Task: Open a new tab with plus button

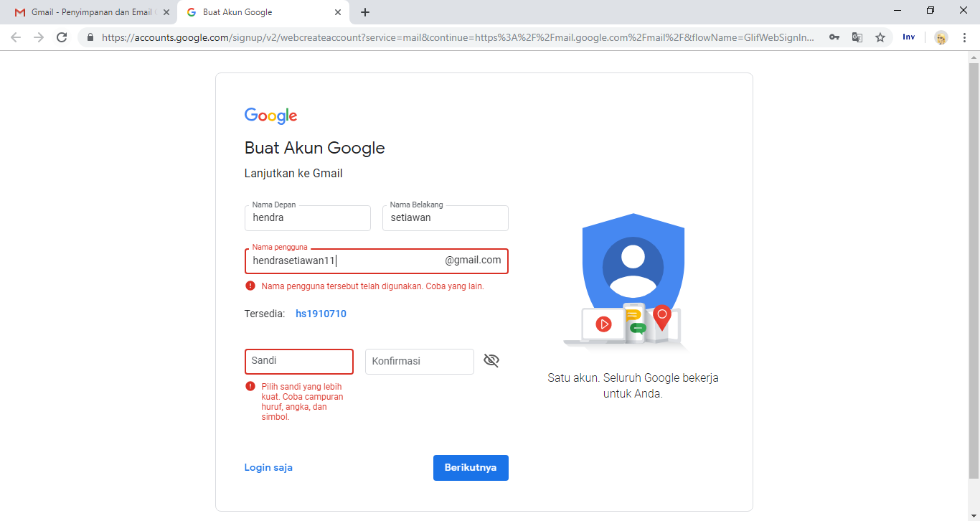Action: click(x=365, y=12)
